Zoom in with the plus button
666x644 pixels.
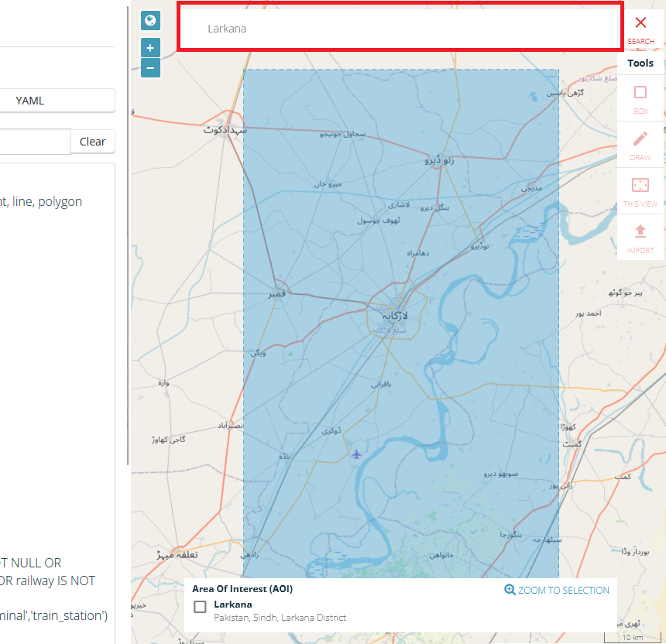pyautogui.click(x=150, y=48)
